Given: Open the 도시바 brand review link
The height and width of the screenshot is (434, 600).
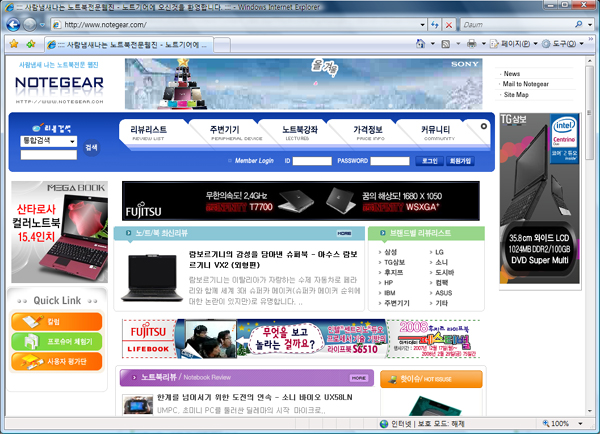Looking at the screenshot, I should coord(444,272).
